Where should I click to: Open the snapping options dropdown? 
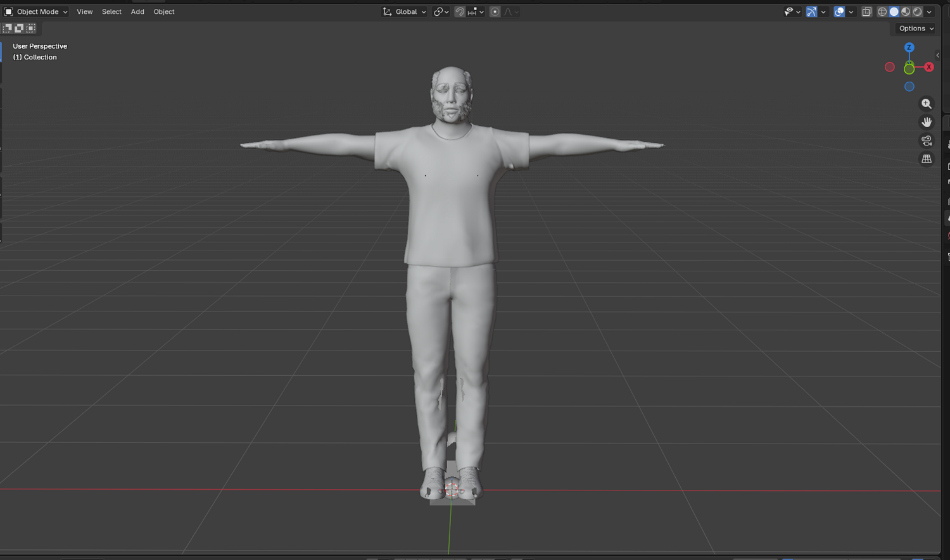476,11
